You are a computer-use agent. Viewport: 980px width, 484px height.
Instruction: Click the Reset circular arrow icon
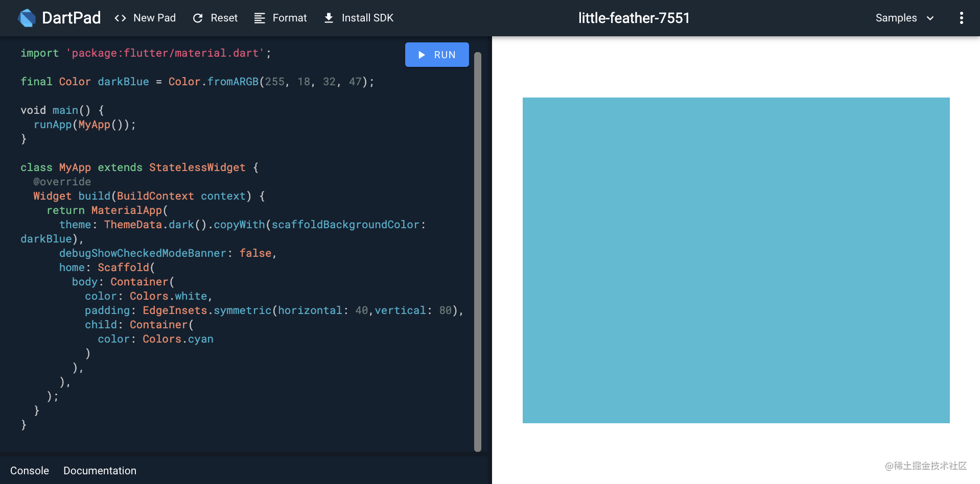tap(198, 18)
